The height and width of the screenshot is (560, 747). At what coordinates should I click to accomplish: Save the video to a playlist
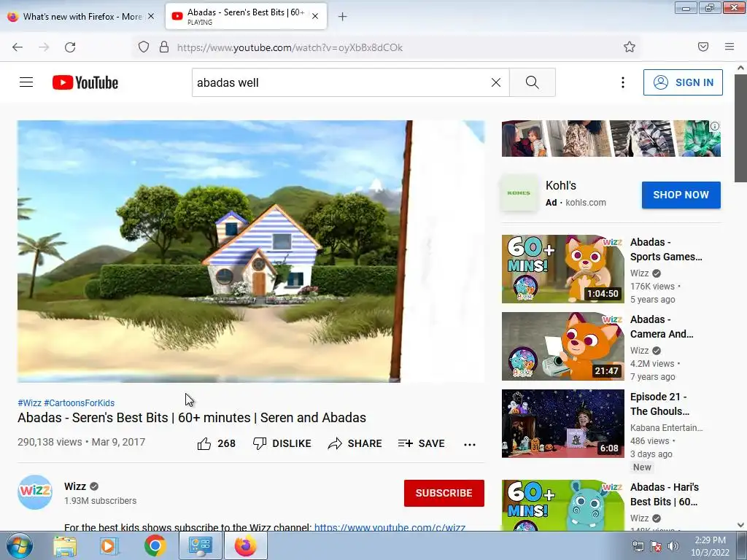coord(421,443)
